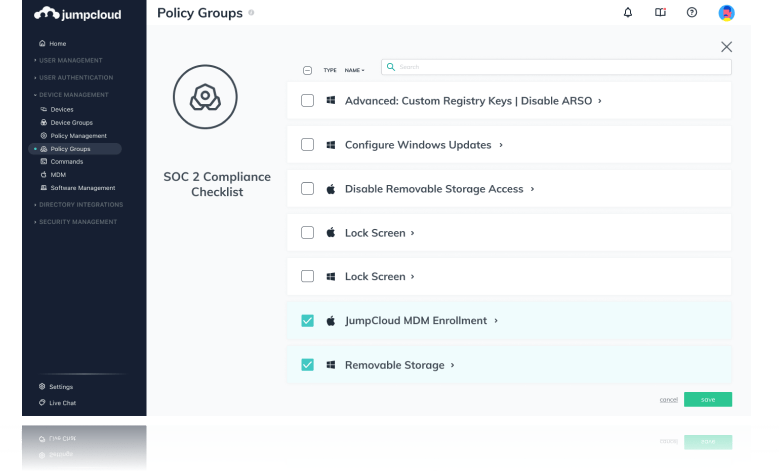Viewport: 779px width, 472px height.
Task: Sort by the Name column header
Action: click(354, 71)
